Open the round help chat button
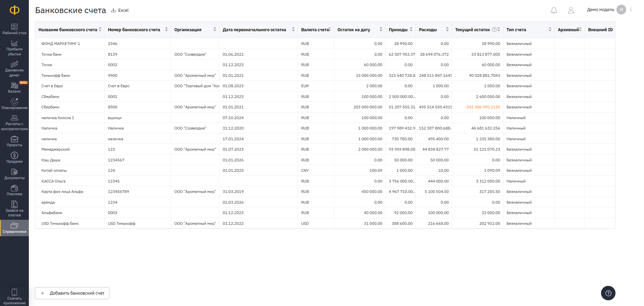Viewport: 644px width, 306px height. click(608, 293)
